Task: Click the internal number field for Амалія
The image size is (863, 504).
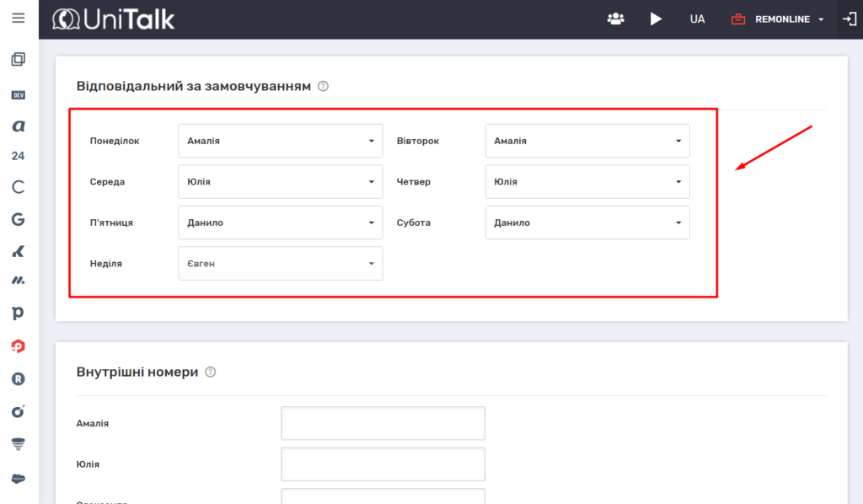Action: (x=383, y=423)
